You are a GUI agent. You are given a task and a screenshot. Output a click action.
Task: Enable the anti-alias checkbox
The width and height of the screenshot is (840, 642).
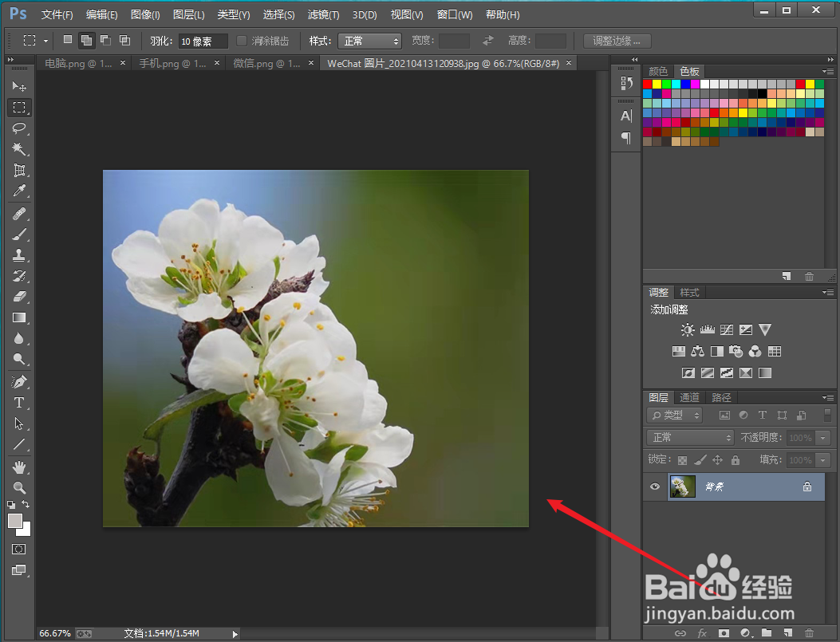[x=242, y=41]
